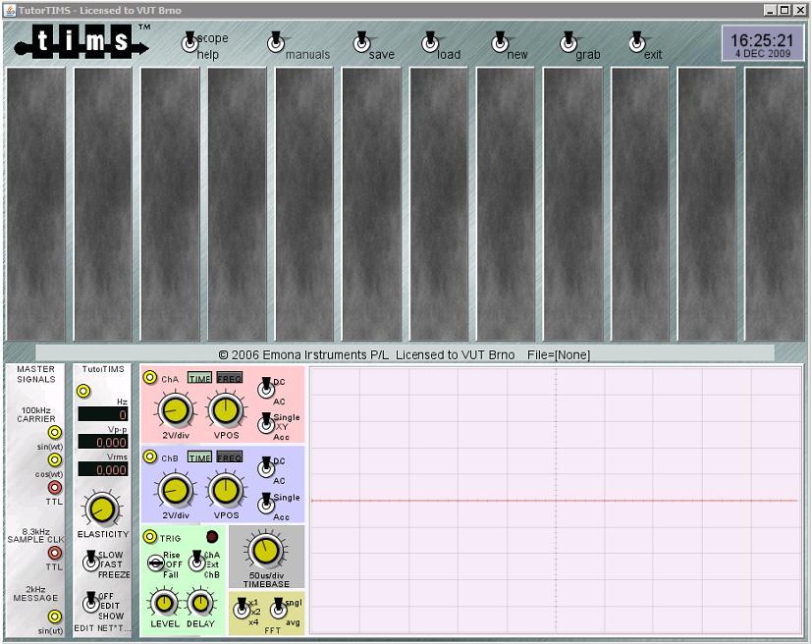Click the trigger LEVEL knob
Viewport: 812px width, 644px height.
[164, 603]
